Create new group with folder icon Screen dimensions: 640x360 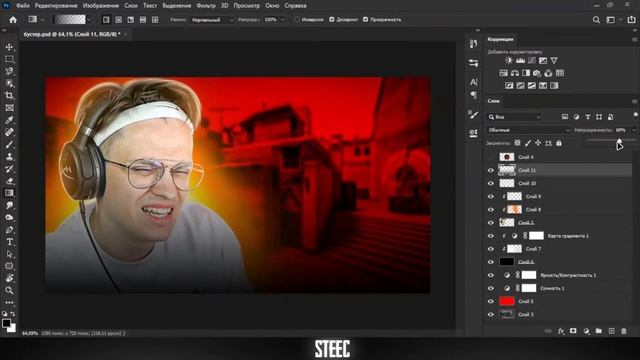[599, 331]
